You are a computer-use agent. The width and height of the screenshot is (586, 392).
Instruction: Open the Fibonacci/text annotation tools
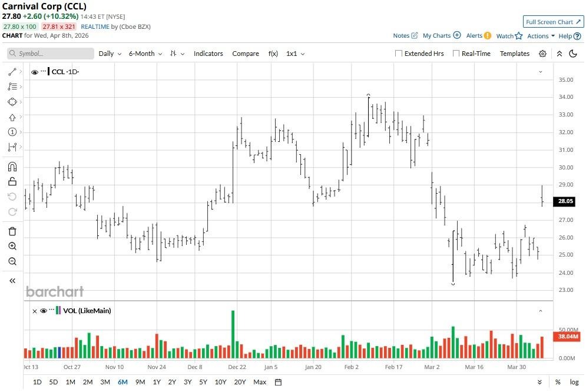(12, 87)
